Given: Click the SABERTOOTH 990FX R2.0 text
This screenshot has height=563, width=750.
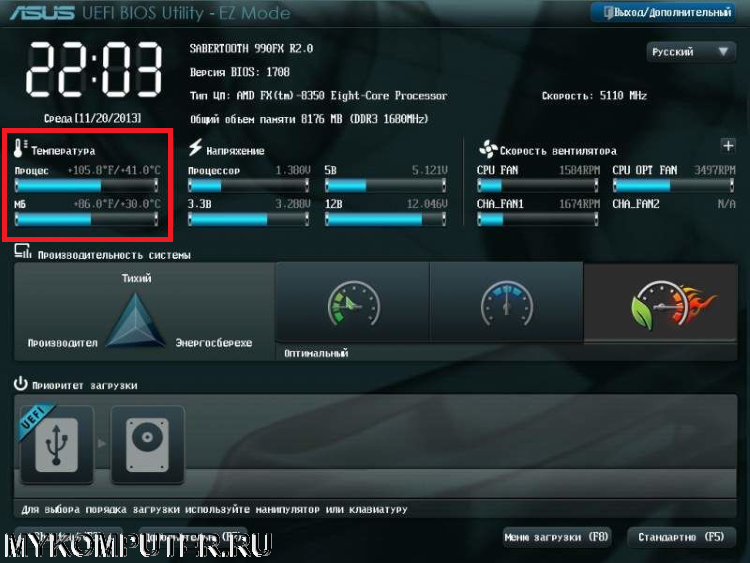Looking at the screenshot, I should [x=251, y=48].
